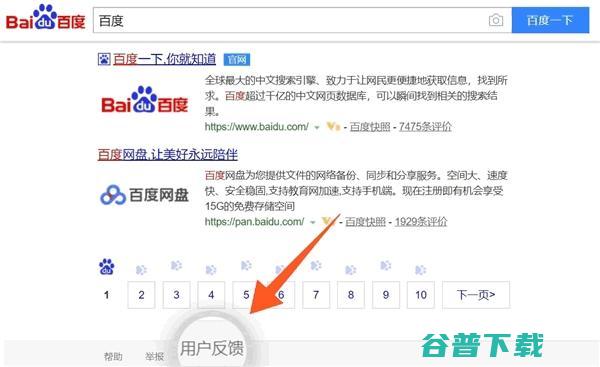Click the paw icon above page 10
The image size is (600, 367).
coord(421,270)
